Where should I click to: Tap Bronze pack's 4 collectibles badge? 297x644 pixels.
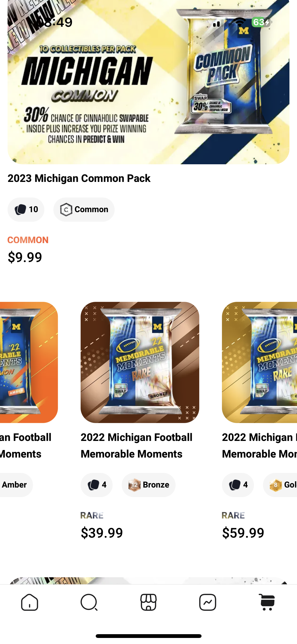click(96, 485)
